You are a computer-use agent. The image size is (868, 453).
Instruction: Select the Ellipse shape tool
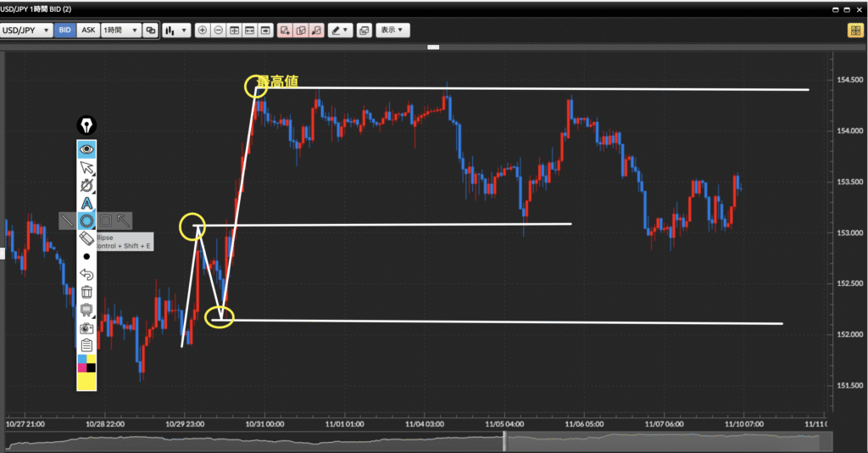coord(86,221)
